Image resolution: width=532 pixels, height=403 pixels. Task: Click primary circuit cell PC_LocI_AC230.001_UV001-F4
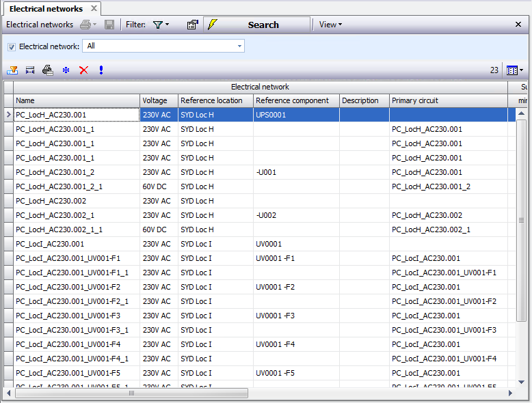click(449, 359)
